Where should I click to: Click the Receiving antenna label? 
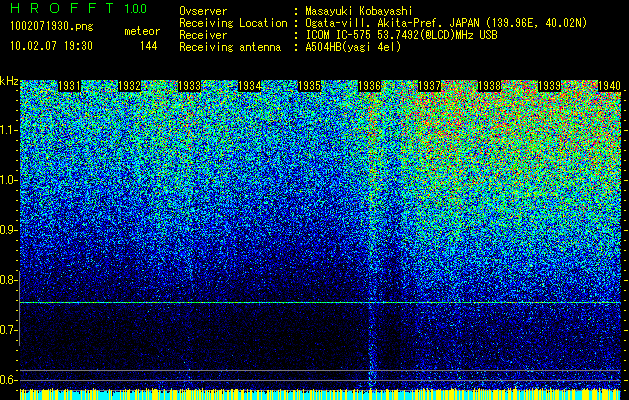[x=230, y=47]
